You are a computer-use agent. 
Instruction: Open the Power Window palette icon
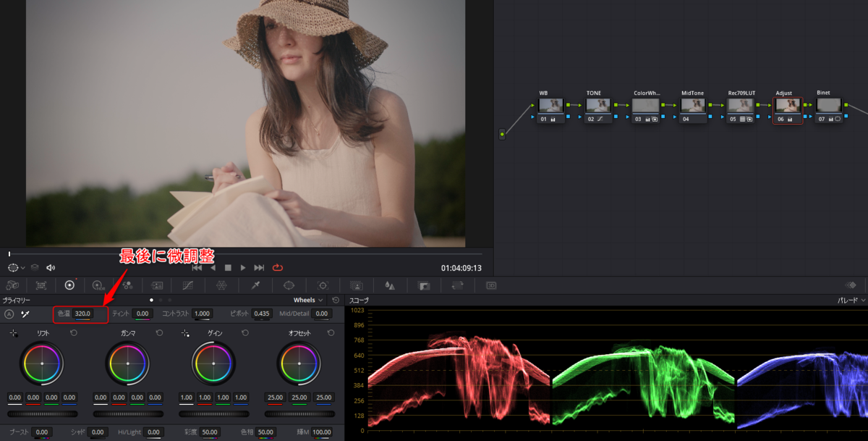pos(289,285)
